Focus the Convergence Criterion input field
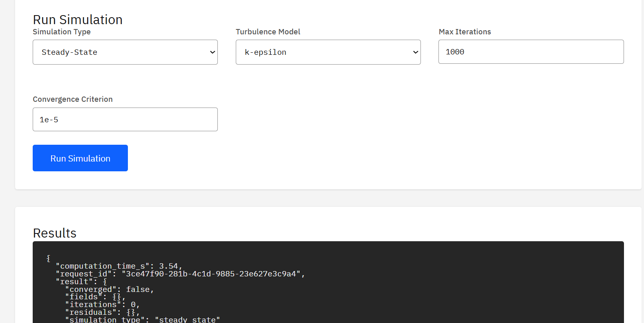The width and height of the screenshot is (644, 323). [x=125, y=120]
